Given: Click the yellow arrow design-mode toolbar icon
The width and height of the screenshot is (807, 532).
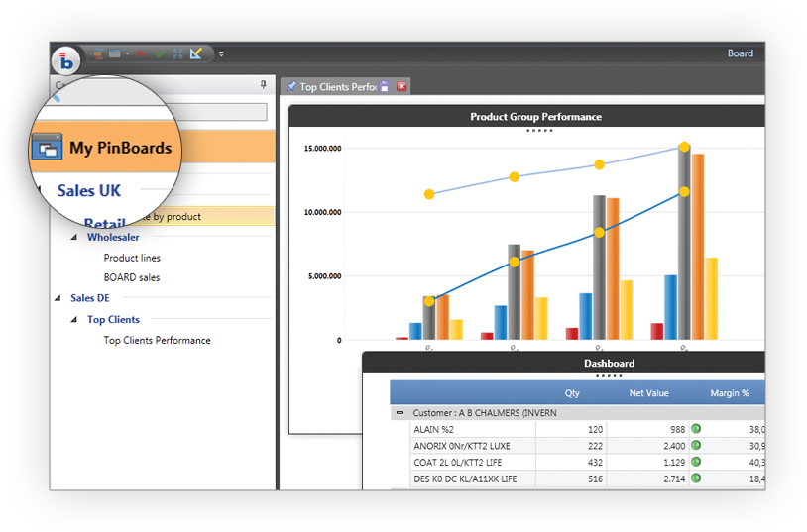Looking at the screenshot, I should click(x=196, y=53).
